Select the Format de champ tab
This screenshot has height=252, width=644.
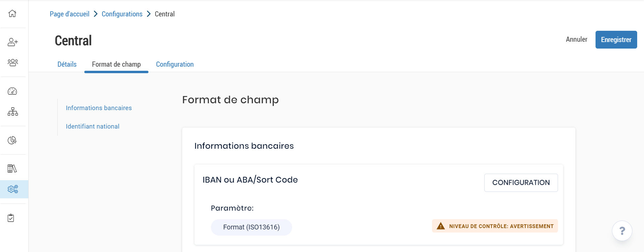116,64
